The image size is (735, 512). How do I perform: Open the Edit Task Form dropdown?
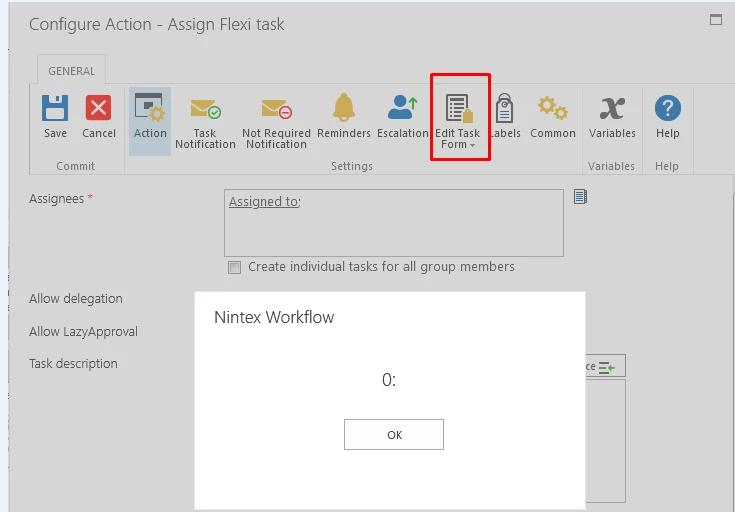(458, 121)
